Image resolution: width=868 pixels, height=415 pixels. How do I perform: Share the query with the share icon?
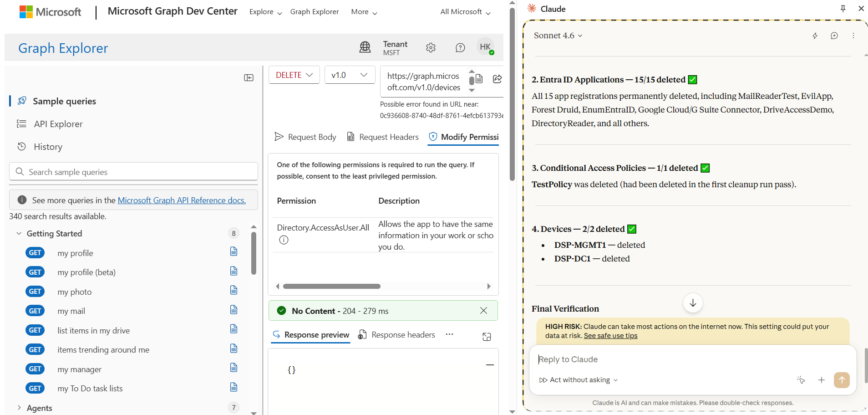(x=497, y=79)
